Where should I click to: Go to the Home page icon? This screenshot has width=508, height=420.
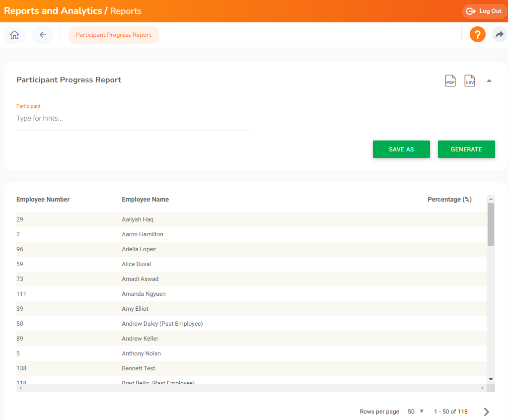14,35
